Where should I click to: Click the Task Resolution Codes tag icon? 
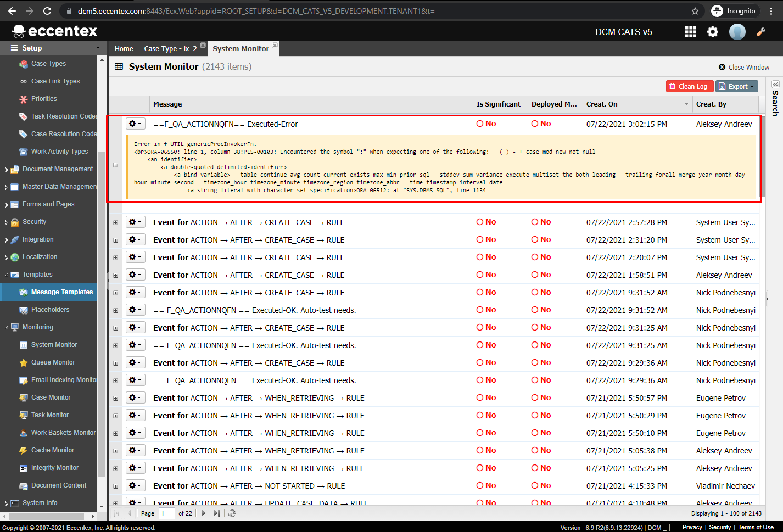pyautogui.click(x=24, y=116)
